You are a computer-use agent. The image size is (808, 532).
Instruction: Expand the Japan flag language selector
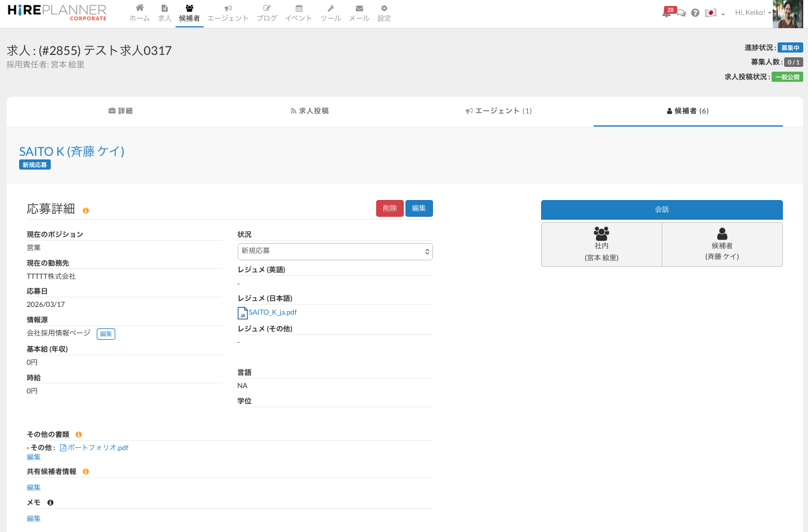714,13
